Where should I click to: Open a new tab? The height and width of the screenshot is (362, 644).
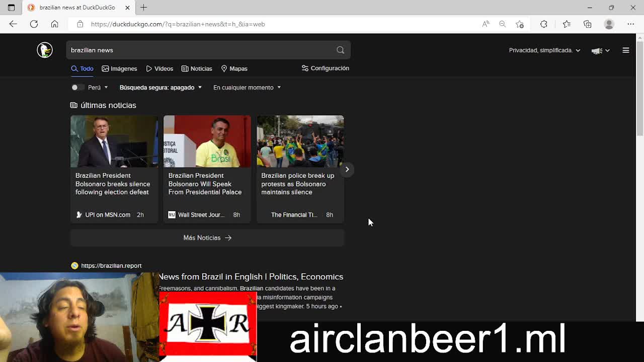point(144,8)
